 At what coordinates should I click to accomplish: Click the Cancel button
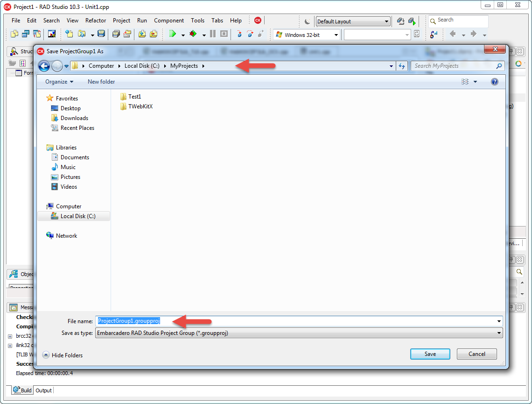(476, 354)
